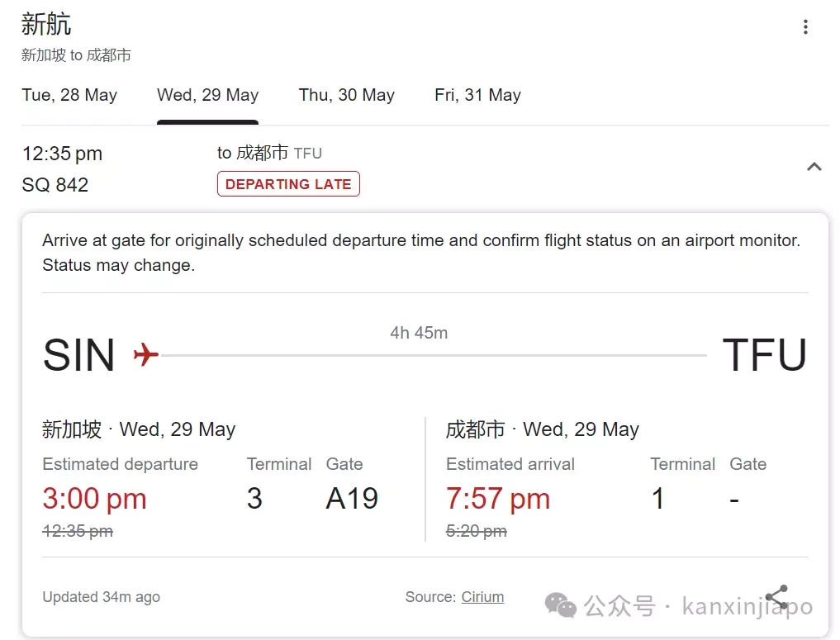Click the 4h 45m flight duration label
Viewport: 840px width, 640px height.
[x=419, y=333]
